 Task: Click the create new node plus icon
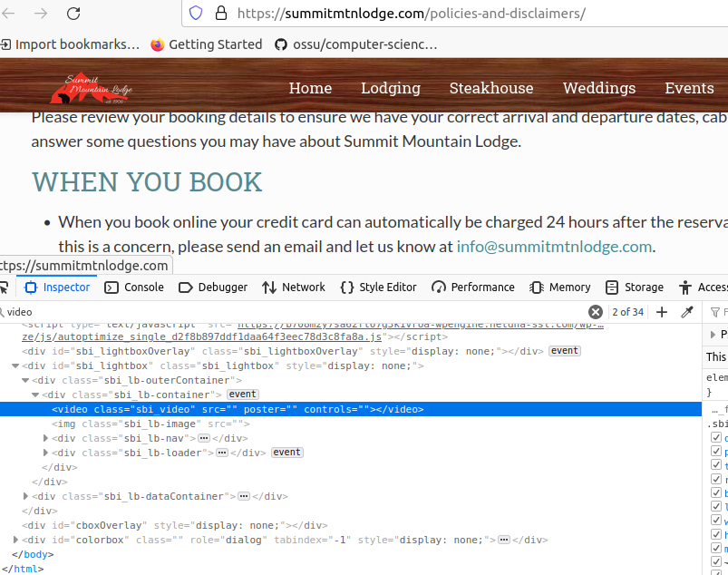(x=662, y=312)
